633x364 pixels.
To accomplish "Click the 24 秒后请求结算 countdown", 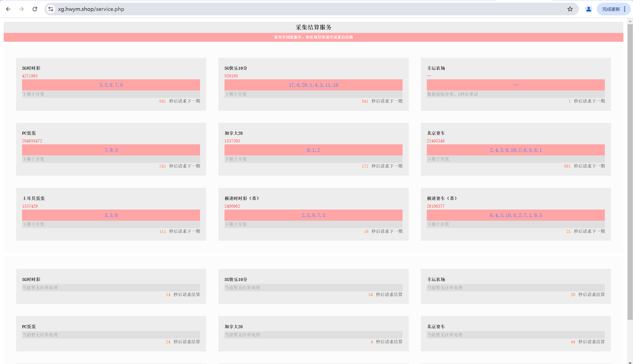I will point(183,342).
